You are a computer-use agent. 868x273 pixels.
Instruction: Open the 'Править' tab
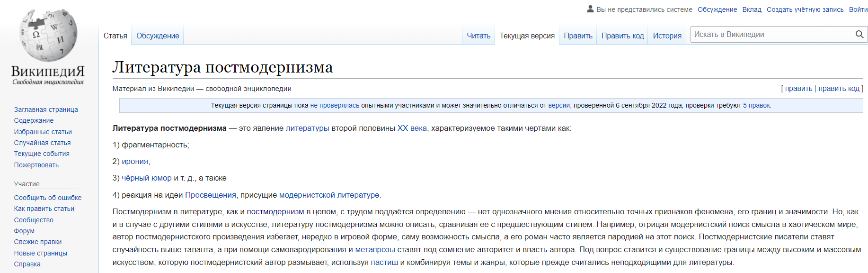(578, 36)
